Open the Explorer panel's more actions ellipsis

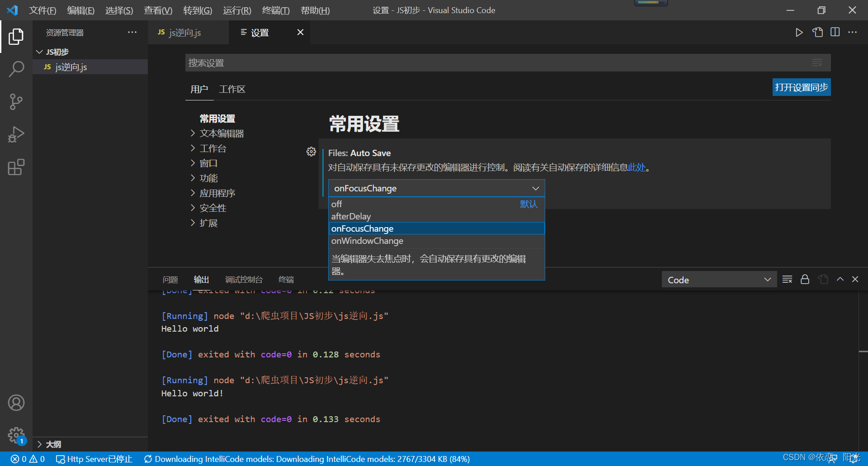click(132, 32)
